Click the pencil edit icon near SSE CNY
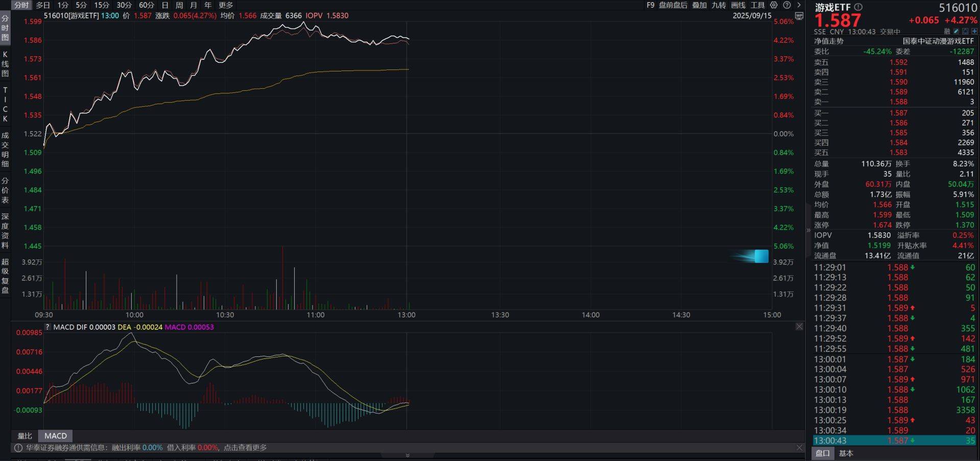Viewport: 980px width, 461px height. pyautogui.click(x=955, y=31)
